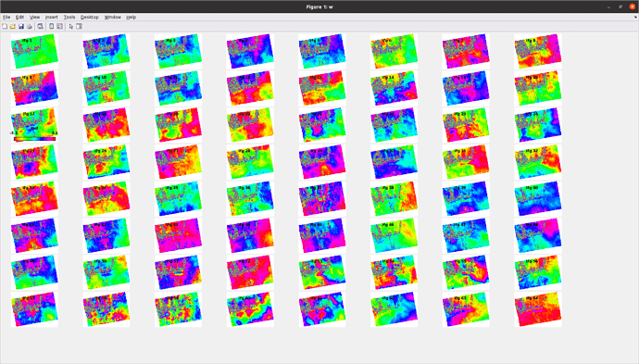Click the dock figure arrow at the menu bar's right end
The width and height of the screenshot is (639, 364).
pos(635,17)
